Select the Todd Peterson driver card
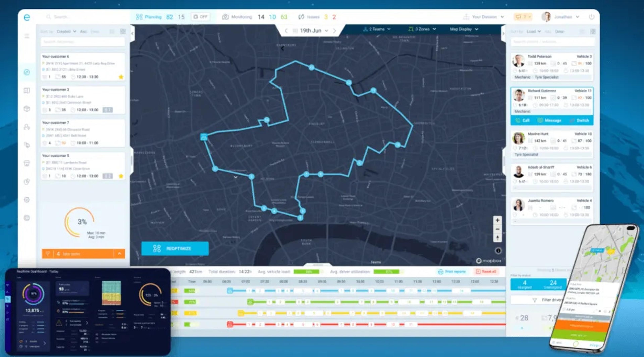The height and width of the screenshot is (357, 644). tap(552, 67)
